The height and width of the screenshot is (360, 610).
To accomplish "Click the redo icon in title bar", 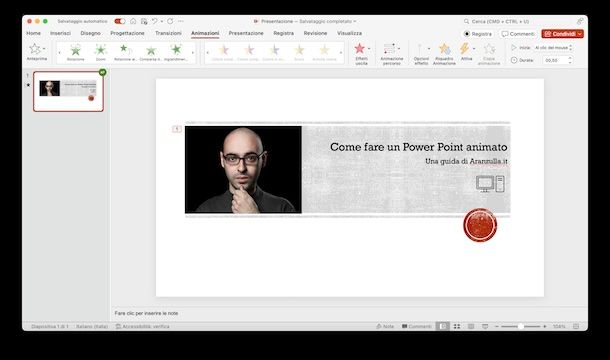I will click(x=170, y=21).
